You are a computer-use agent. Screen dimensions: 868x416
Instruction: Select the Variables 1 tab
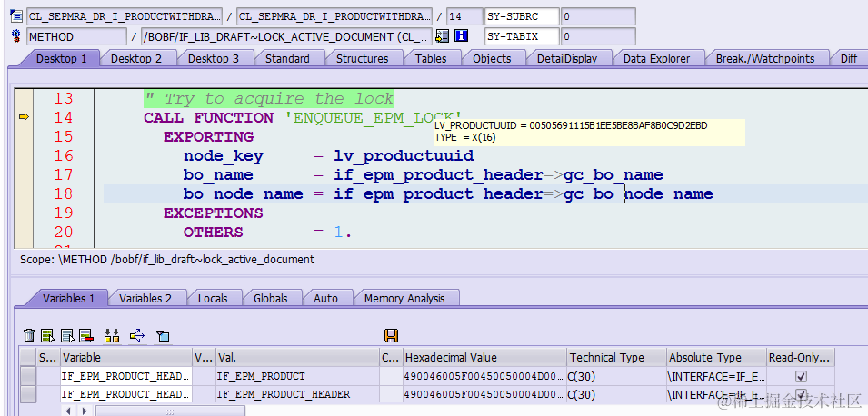[x=69, y=298]
